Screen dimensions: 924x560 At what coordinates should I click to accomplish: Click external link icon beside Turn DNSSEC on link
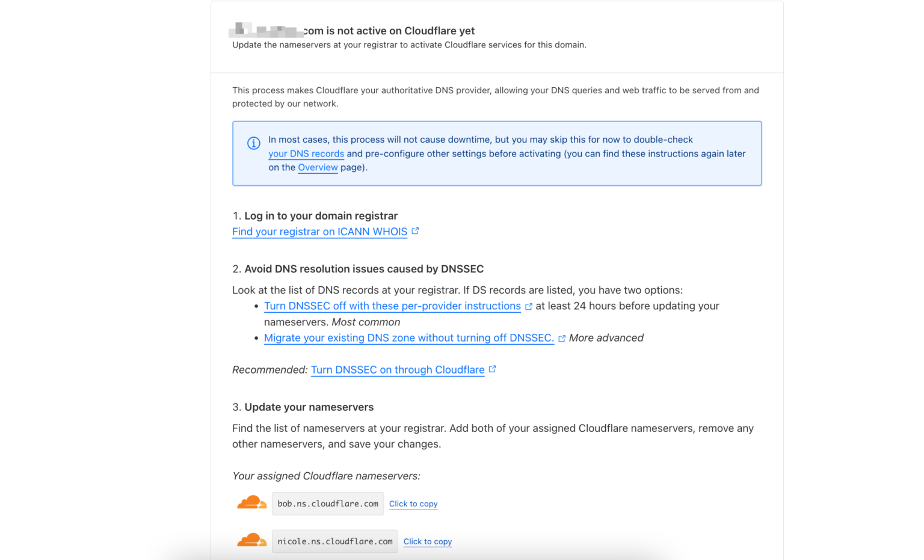point(493,368)
